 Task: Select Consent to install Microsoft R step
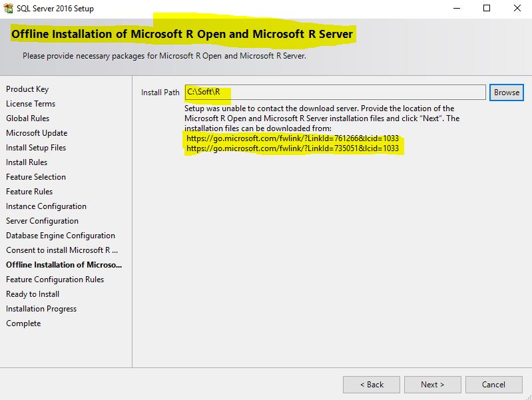click(62, 250)
